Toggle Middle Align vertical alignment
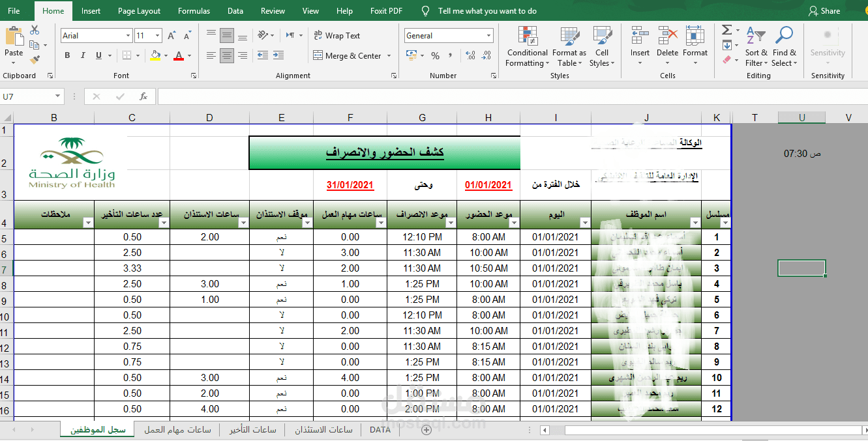 click(227, 35)
